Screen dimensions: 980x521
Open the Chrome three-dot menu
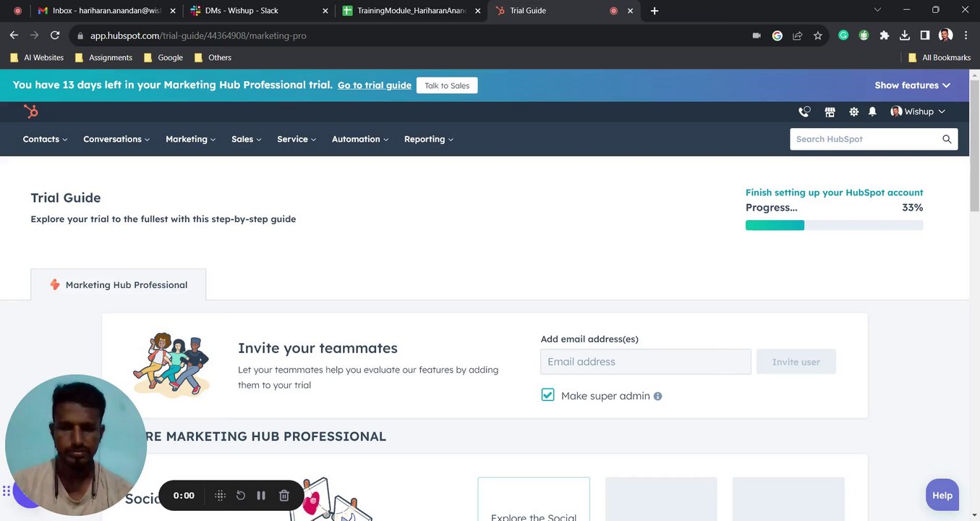966,35
